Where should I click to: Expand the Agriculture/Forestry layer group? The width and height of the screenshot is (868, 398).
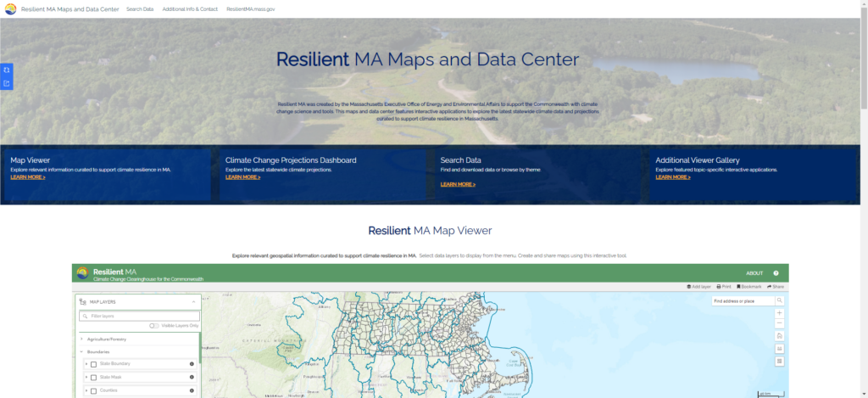click(x=81, y=339)
